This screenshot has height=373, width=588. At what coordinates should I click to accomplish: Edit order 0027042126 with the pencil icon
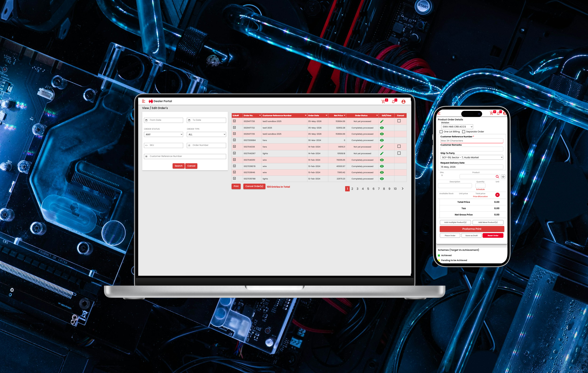coord(382,147)
